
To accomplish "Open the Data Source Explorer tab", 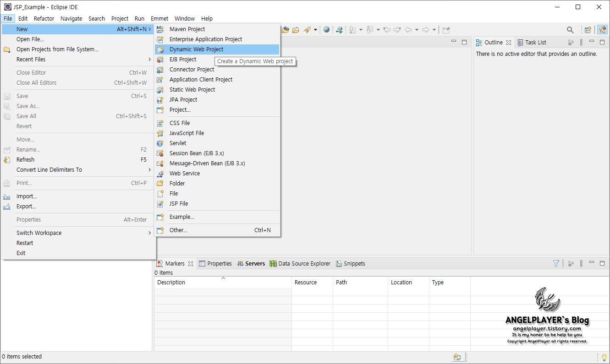I will point(300,264).
